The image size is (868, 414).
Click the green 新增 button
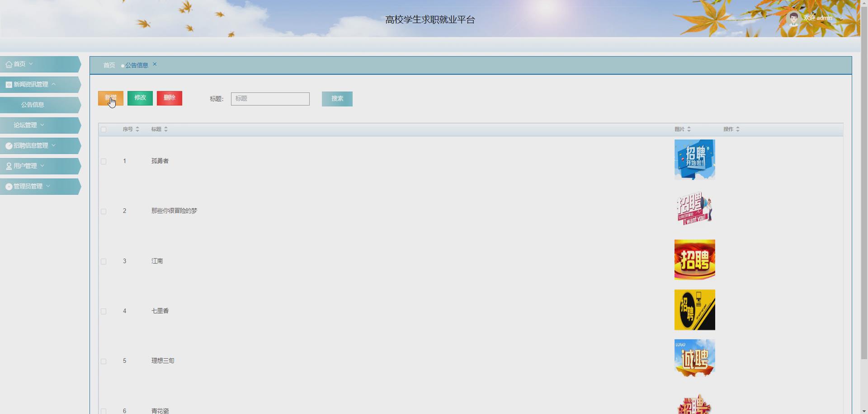coord(111,98)
